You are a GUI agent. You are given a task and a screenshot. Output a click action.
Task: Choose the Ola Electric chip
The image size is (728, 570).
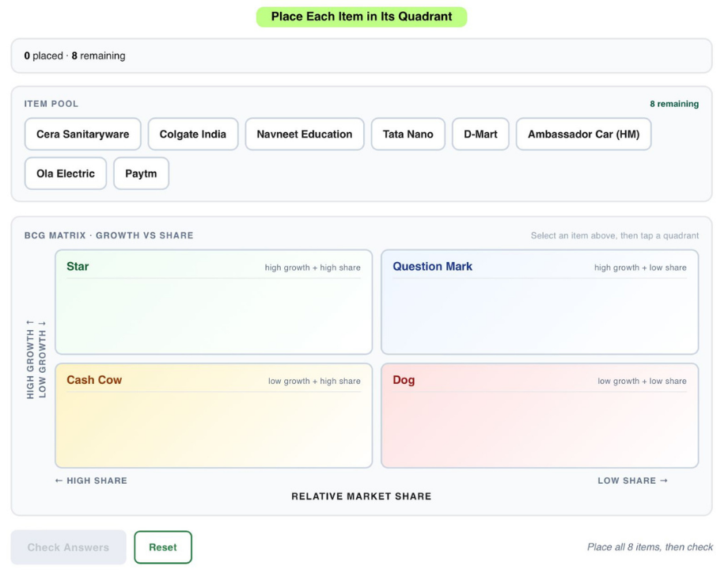pos(66,173)
